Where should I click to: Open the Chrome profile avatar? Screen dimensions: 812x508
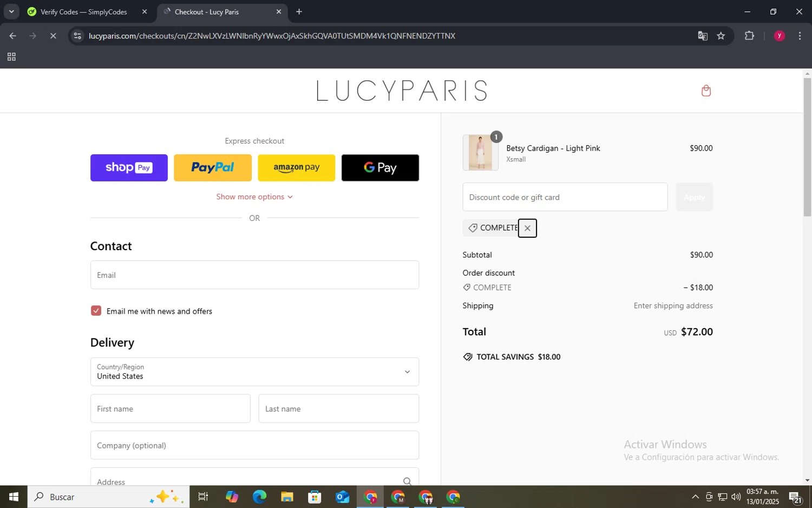(x=780, y=36)
